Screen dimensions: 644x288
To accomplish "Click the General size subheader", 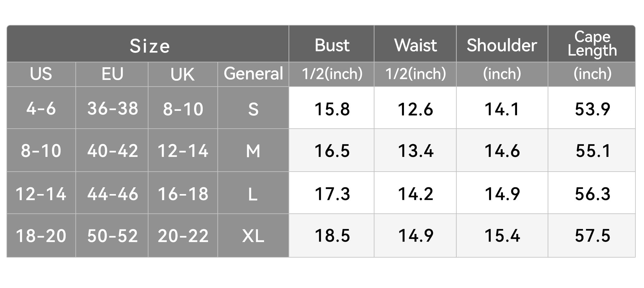I will pyautogui.click(x=253, y=74).
